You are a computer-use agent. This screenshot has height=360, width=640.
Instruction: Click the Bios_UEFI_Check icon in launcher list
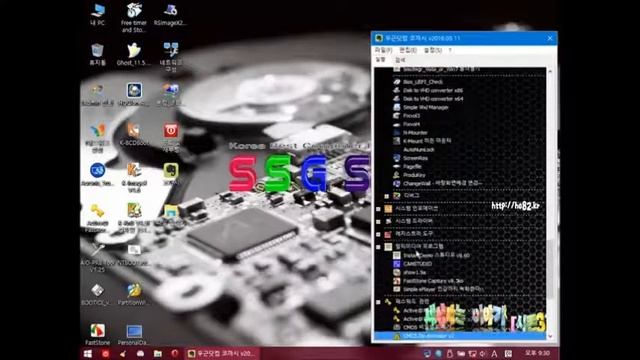pos(396,82)
